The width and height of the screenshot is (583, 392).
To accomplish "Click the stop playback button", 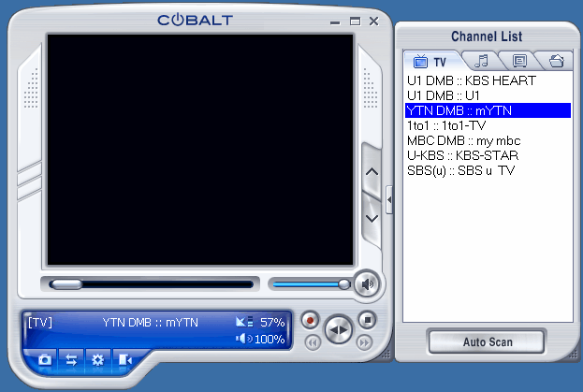I will coord(368,320).
